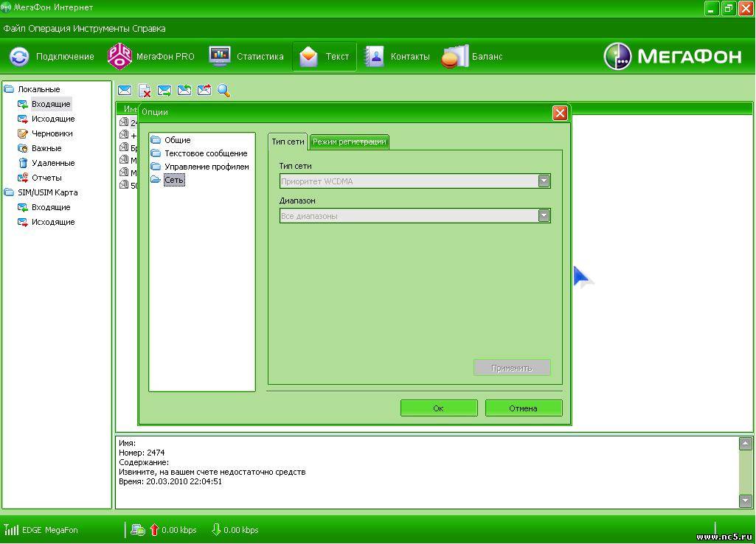Click the Номер: 2474 line

[142, 453]
